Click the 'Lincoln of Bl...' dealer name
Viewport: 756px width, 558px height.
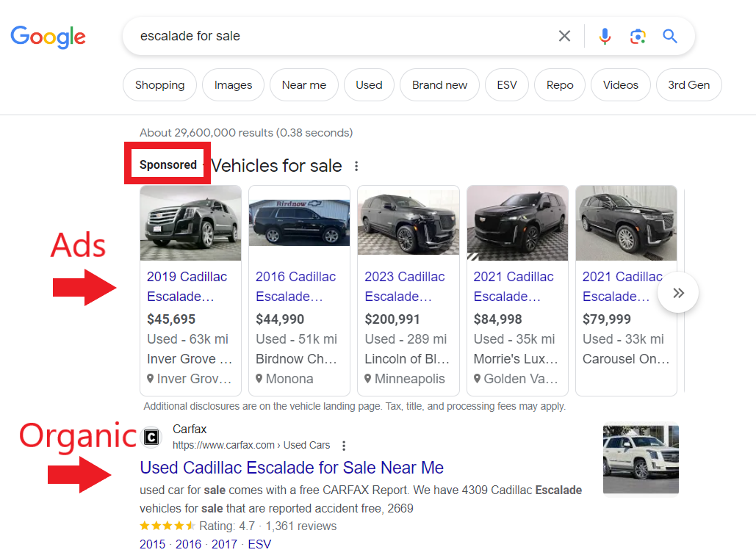(407, 359)
